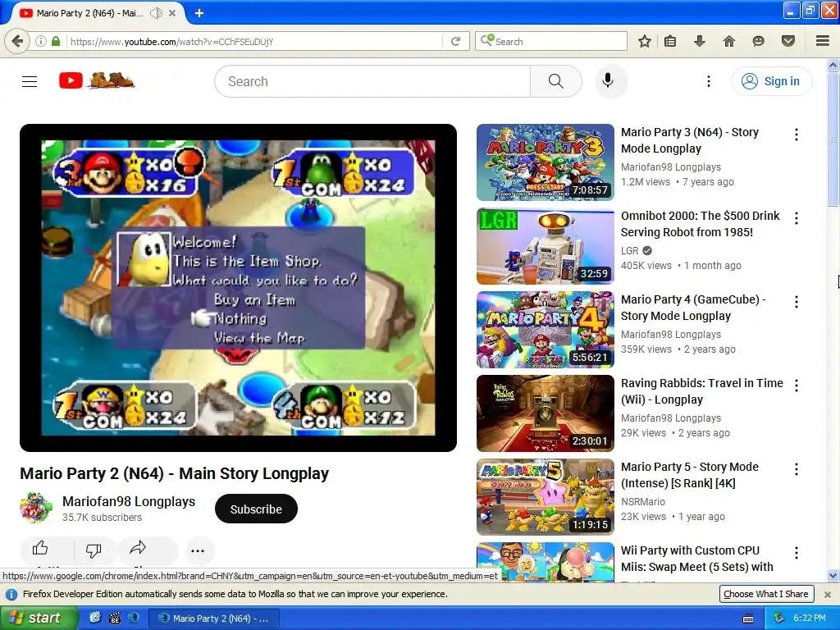Click the browser back arrow button
This screenshot has height=630, width=840.
point(17,41)
